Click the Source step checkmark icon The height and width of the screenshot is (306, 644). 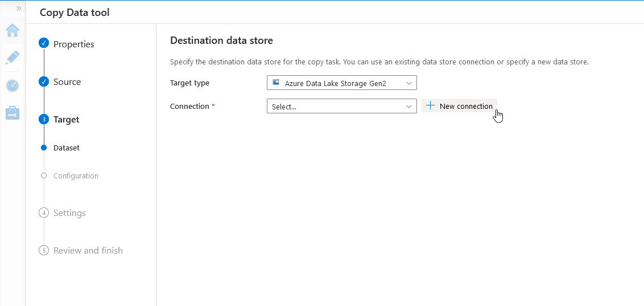coord(44,82)
